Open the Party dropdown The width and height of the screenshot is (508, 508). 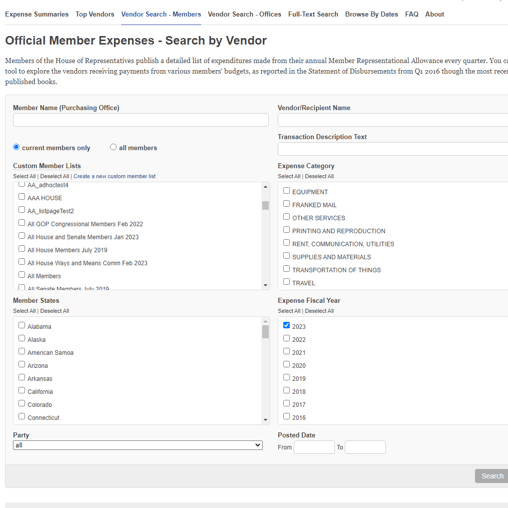coord(138,445)
